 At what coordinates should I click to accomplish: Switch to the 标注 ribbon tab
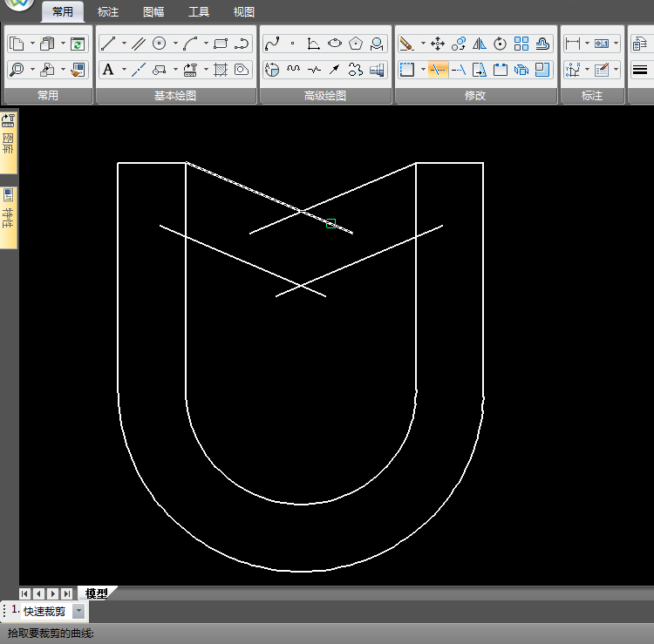click(x=108, y=12)
